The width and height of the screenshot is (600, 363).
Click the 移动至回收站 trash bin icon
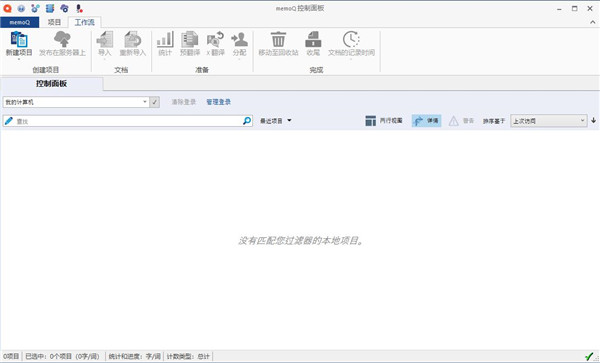(278, 39)
